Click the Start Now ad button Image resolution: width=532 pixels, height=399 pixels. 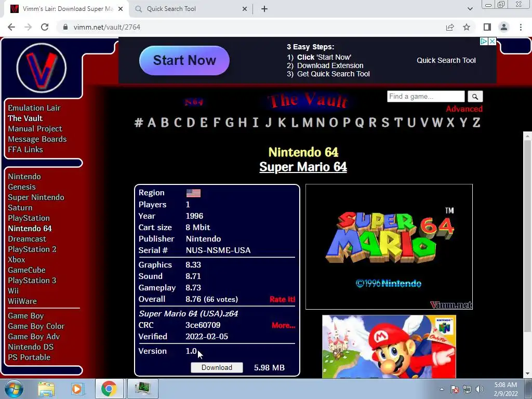[184, 60]
